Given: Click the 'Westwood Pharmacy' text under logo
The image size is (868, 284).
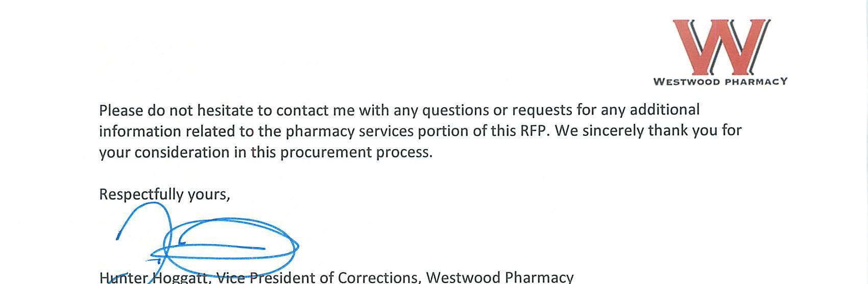Looking at the screenshot, I should 720,82.
